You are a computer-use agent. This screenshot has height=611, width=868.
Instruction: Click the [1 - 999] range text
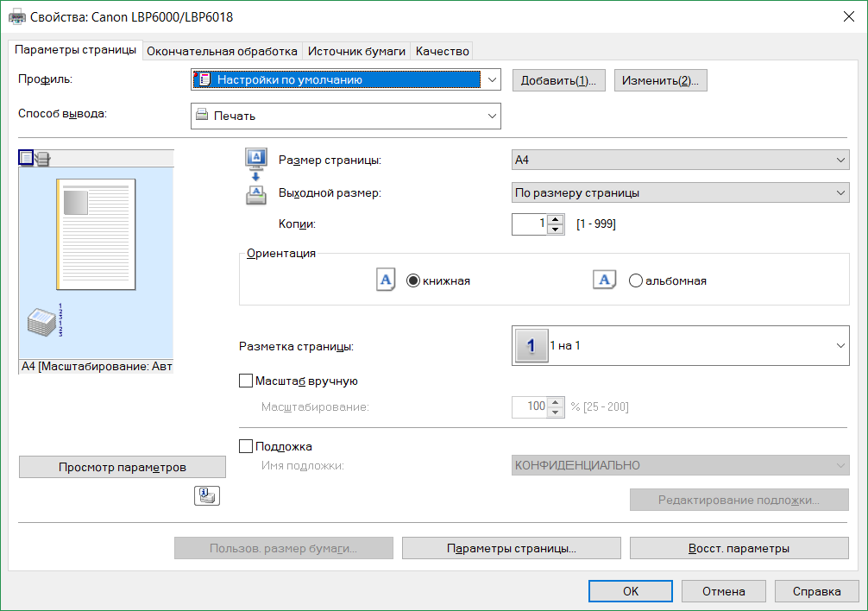tap(595, 224)
